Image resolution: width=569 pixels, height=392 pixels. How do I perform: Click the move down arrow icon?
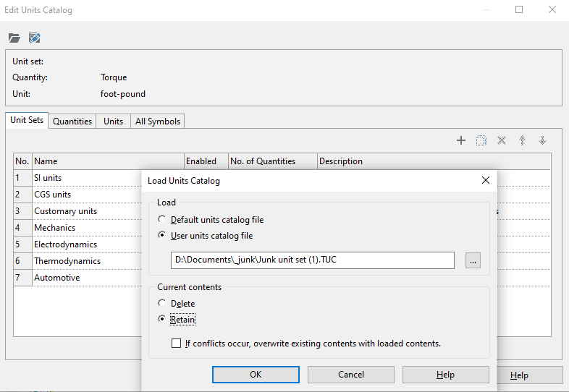[542, 140]
